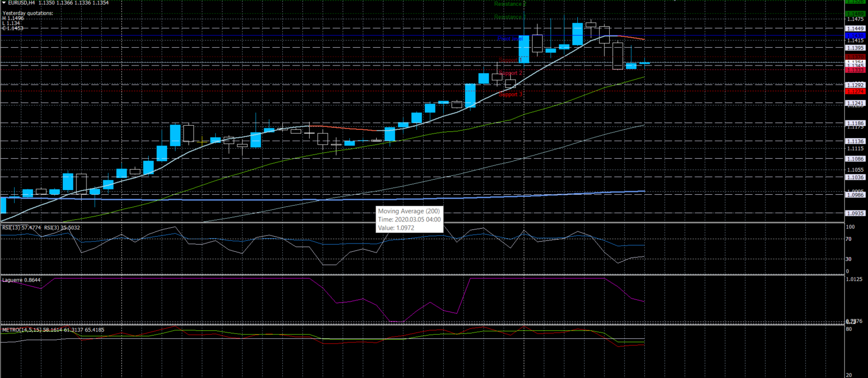Click the bright red 1.1274 price tag
This screenshot has height=378, width=868.
(855, 91)
